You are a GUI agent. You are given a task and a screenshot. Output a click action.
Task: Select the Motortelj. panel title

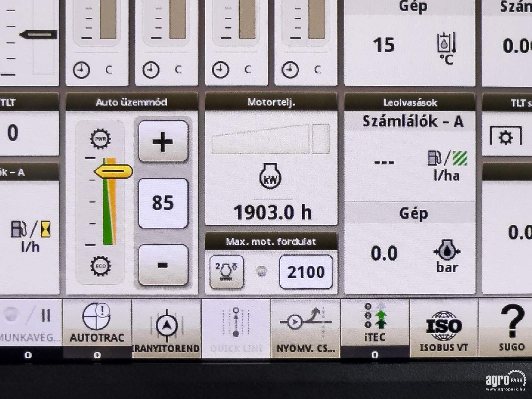(271, 102)
